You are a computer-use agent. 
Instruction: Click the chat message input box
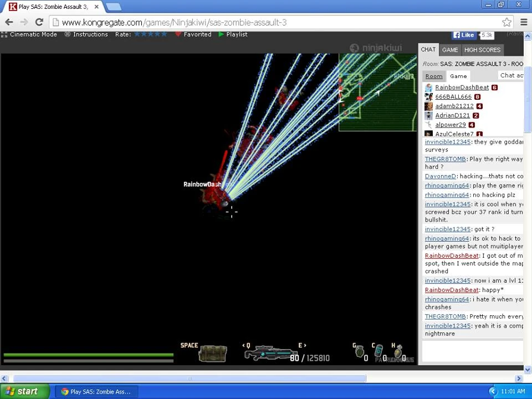[x=472, y=351]
